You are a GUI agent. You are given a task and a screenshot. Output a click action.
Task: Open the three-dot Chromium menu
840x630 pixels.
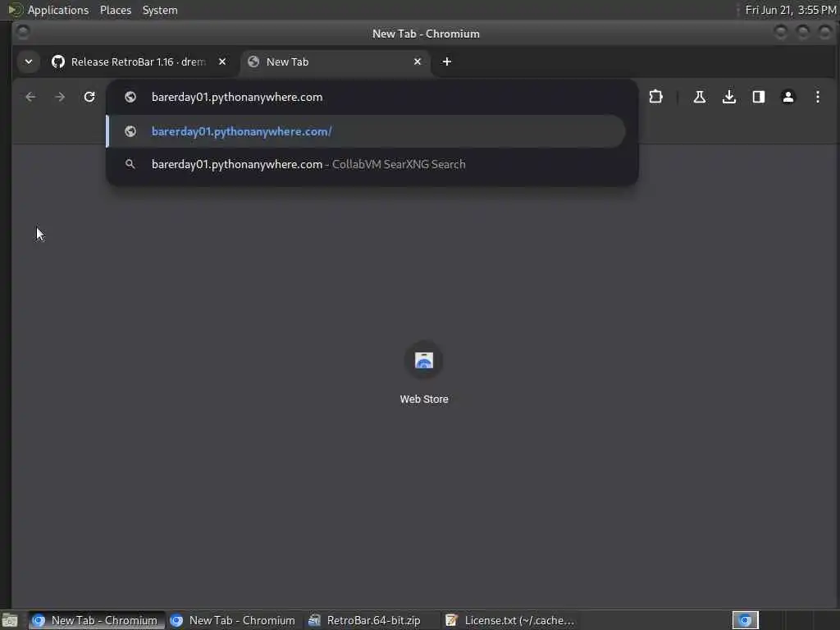pos(818,97)
